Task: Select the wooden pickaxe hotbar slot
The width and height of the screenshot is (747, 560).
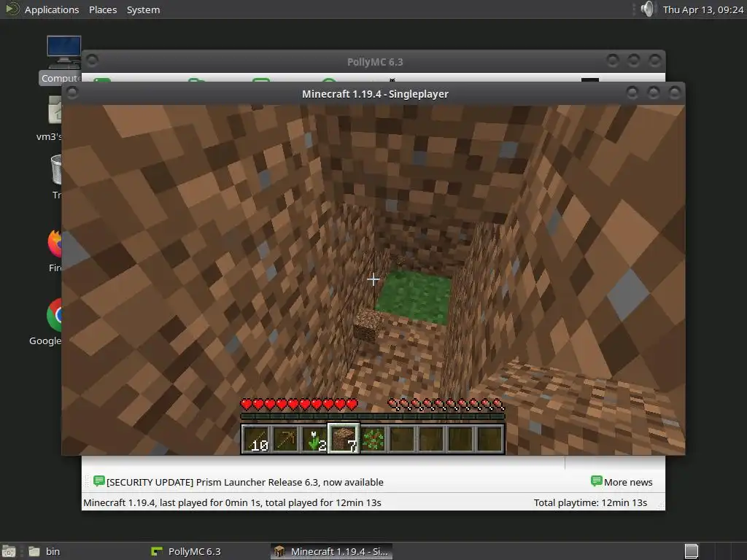Action: (285, 438)
